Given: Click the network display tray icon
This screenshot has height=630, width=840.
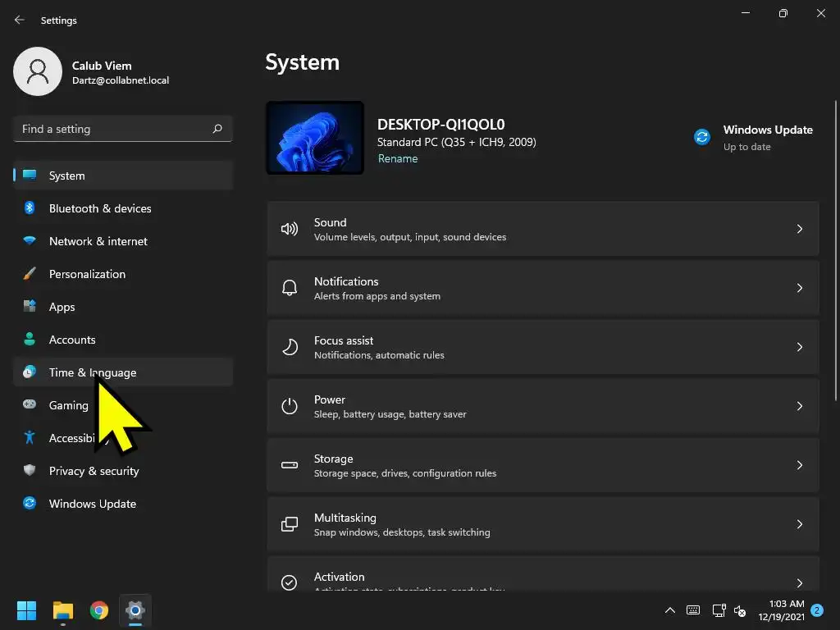Looking at the screenshot, I should [719, 610].
